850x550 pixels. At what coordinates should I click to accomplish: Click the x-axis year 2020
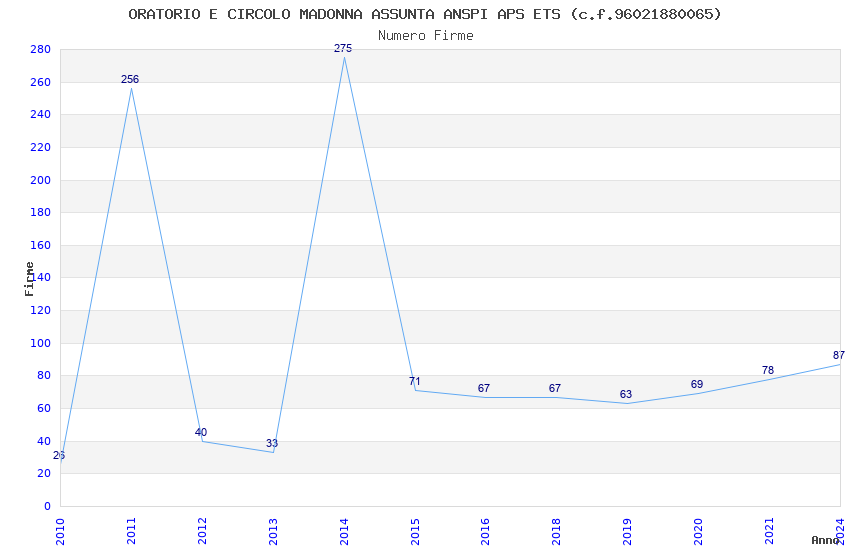(698, 532)
